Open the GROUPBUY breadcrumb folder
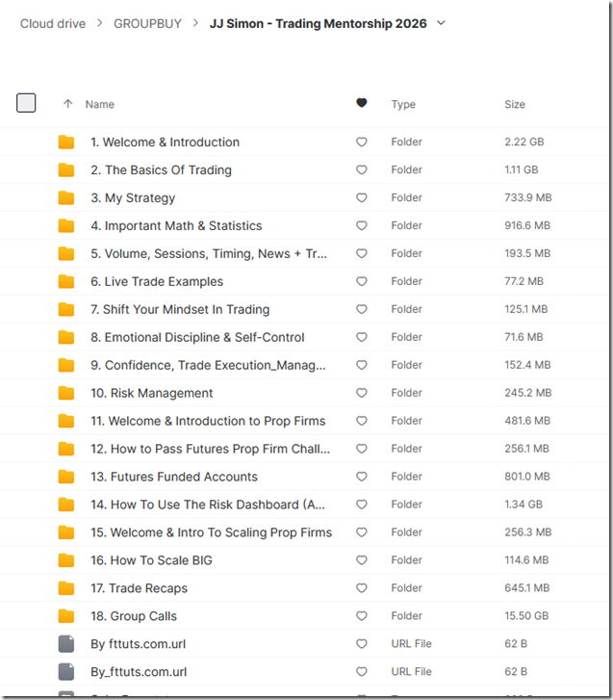 [x=147, y=24]
